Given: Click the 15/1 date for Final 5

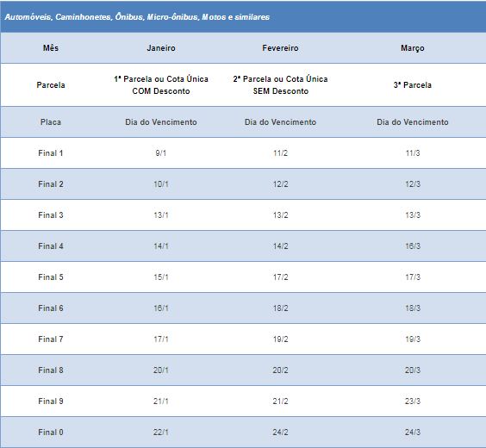Looking at the screenshot, I should tap(161, 277).
